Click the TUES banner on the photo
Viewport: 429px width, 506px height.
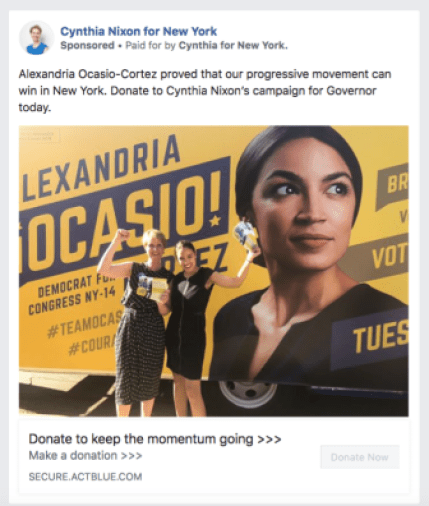[380, 336]
